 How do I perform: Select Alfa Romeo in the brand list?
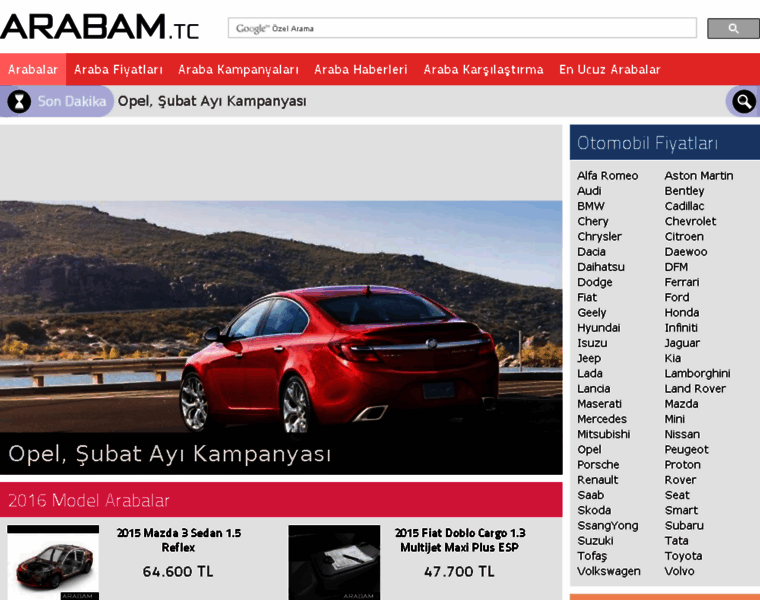[x=607, y=175]
